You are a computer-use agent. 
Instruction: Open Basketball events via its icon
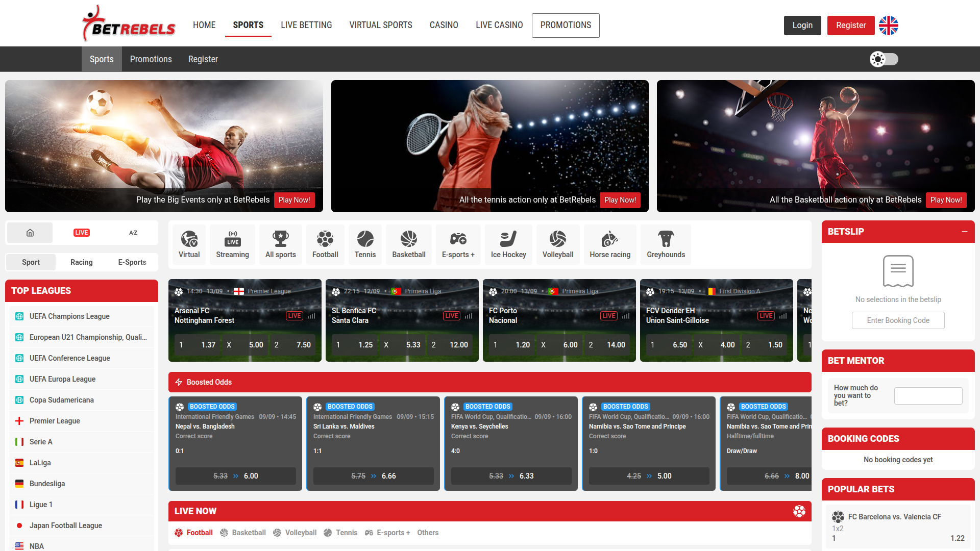click(408, 244)
